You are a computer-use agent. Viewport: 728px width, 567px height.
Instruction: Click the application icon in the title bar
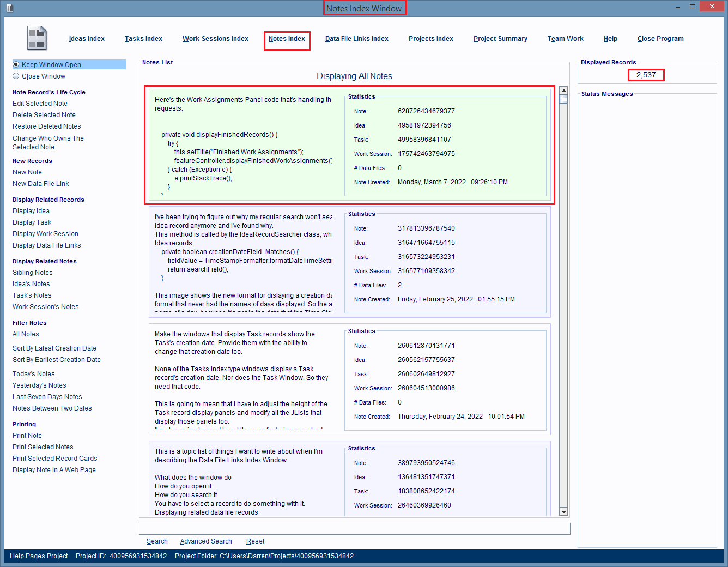click(x=10, y=8)
